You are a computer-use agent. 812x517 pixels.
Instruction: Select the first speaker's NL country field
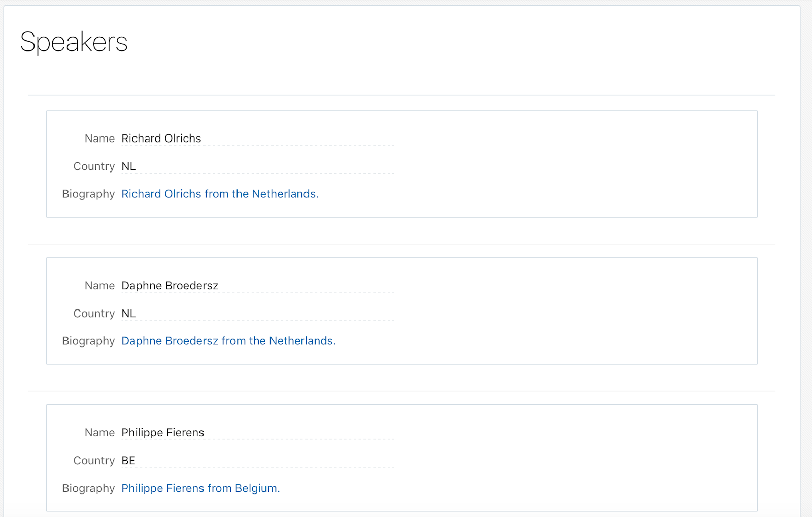(x=257, y=166)
